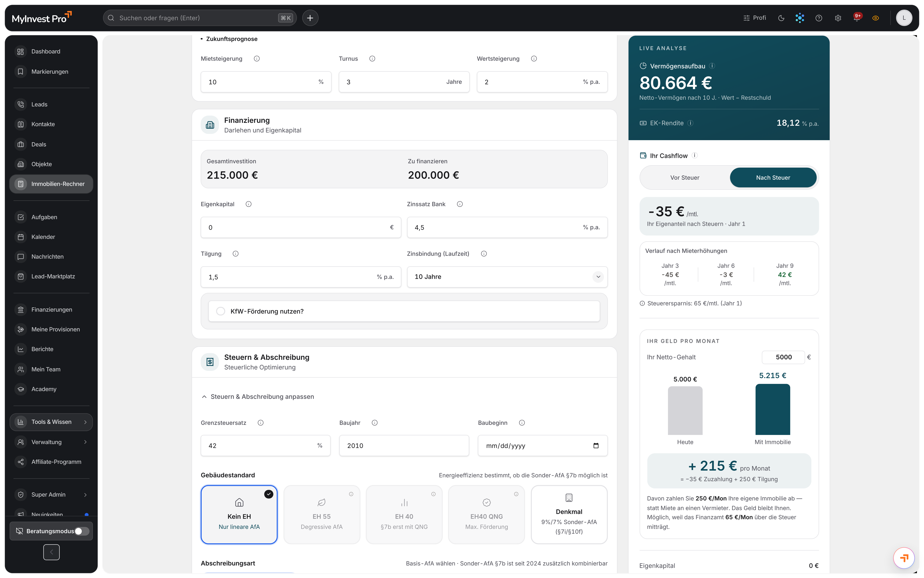Click the orange eye icon in top bar
The height and width of the screenshot is (578, 924).
pos(875,18)
